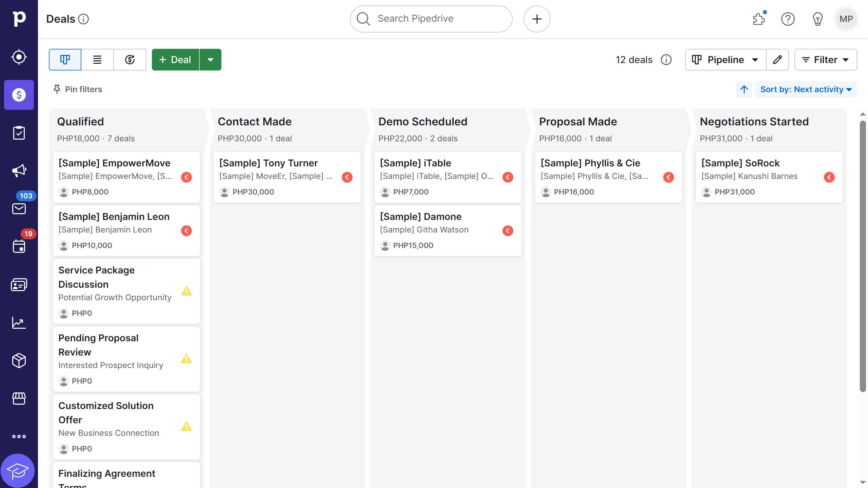Open the Contacts icon in the sidebar
The height and width of the screenshot is (488, 868).
[x=19, y=284]
